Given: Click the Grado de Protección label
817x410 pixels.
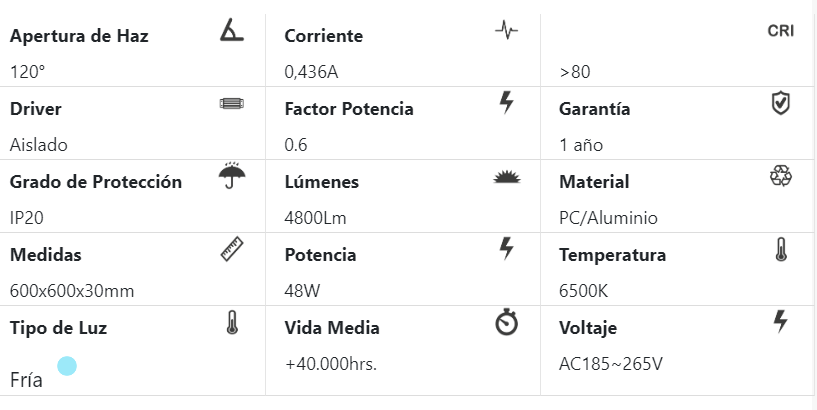Looking at the screenshot, I should pos(96,182).
